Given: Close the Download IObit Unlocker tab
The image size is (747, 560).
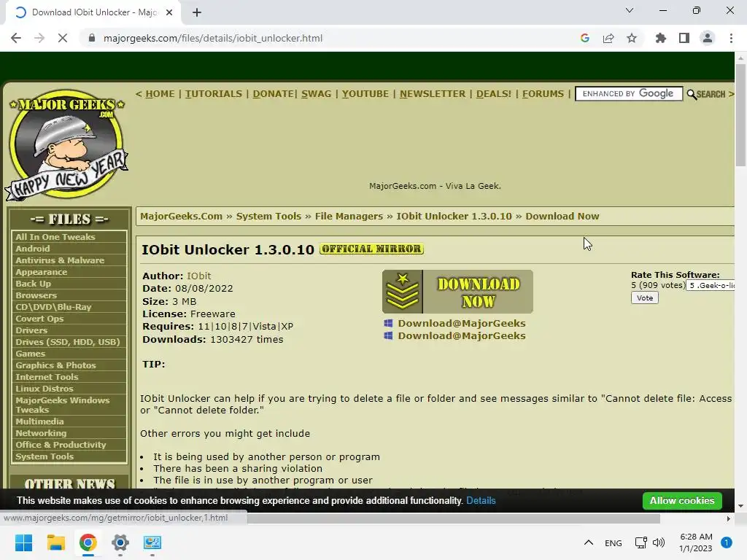Looking at the screenshot, I should 169,12.
